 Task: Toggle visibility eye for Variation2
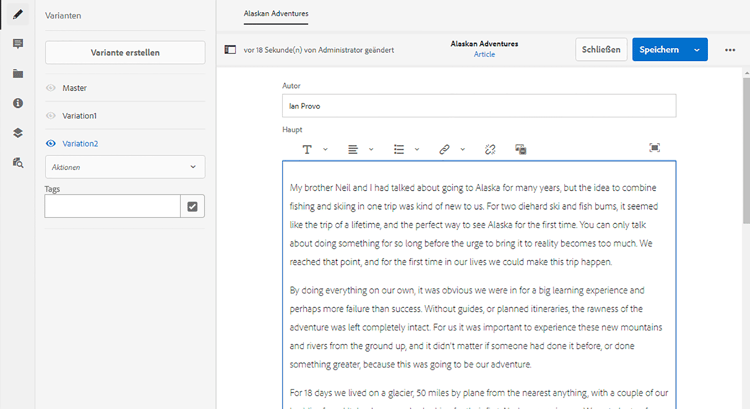(51, 144)
